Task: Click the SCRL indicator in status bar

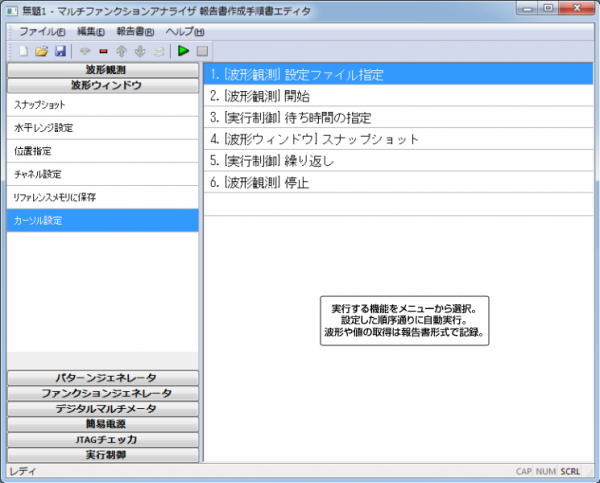Action: [x=570, y=471]
